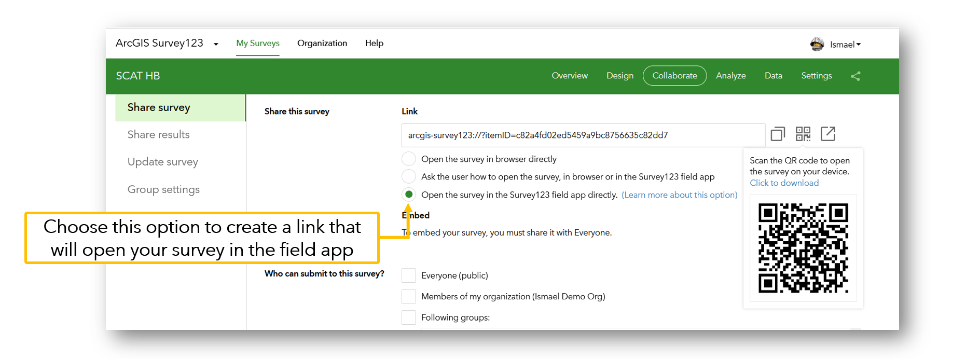Open the Data tab
Image resolution: width=980 pixels, height=359 pixels.
click(773, 76)
